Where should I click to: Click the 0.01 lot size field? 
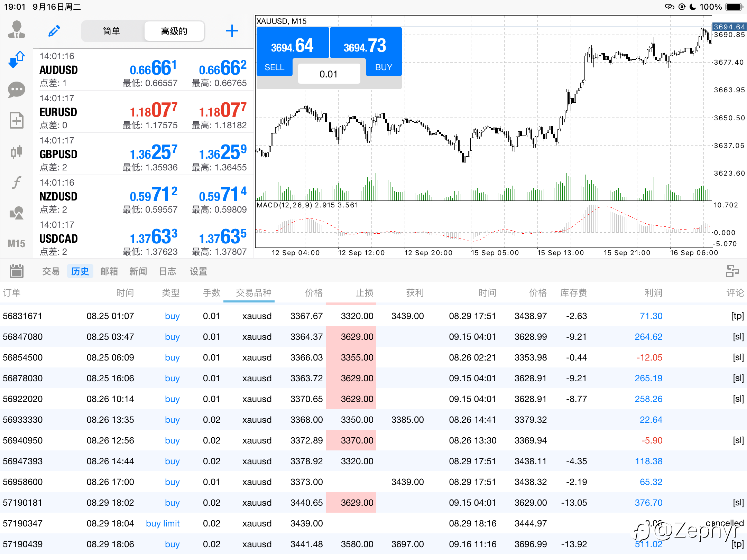coord(329,74)
